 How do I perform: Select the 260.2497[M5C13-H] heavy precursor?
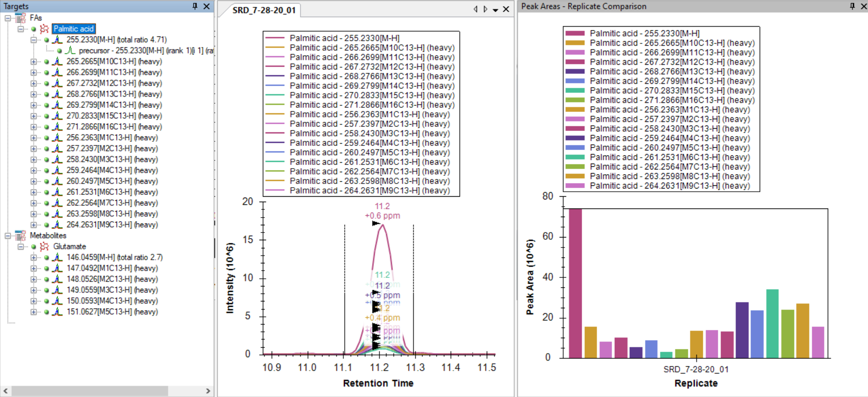(x=112, y=181)
